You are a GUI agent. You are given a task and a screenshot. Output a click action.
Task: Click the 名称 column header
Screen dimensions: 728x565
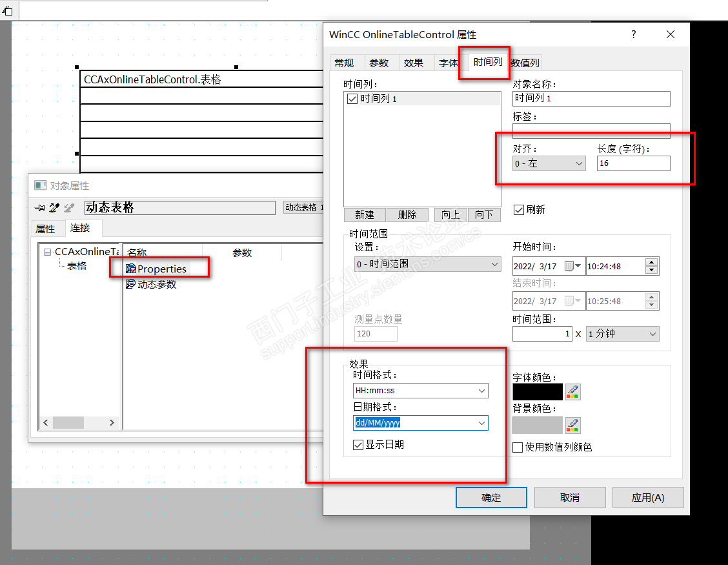click(x=163, y=252)
